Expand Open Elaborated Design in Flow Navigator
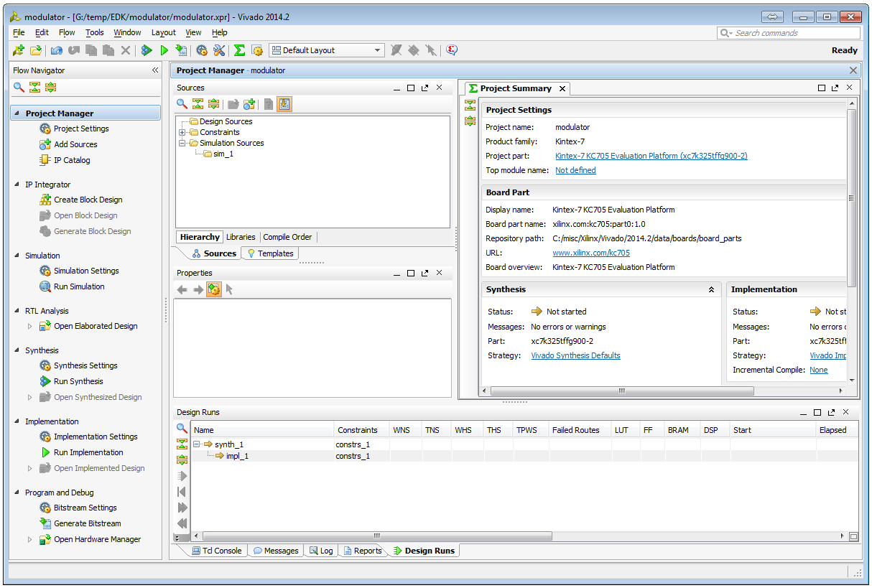 pyautogui.click(x=29, y=327)
